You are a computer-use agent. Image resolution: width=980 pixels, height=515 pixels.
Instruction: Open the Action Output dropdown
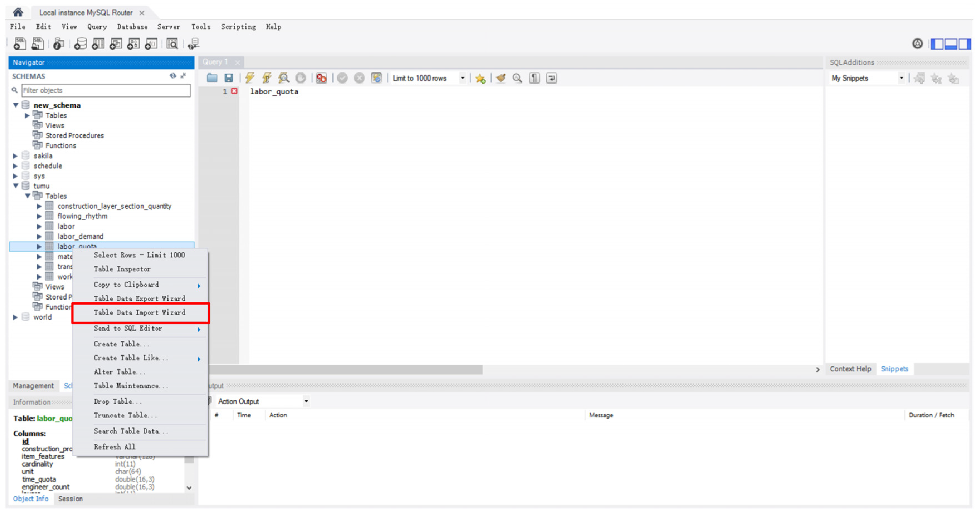(306, 401)
